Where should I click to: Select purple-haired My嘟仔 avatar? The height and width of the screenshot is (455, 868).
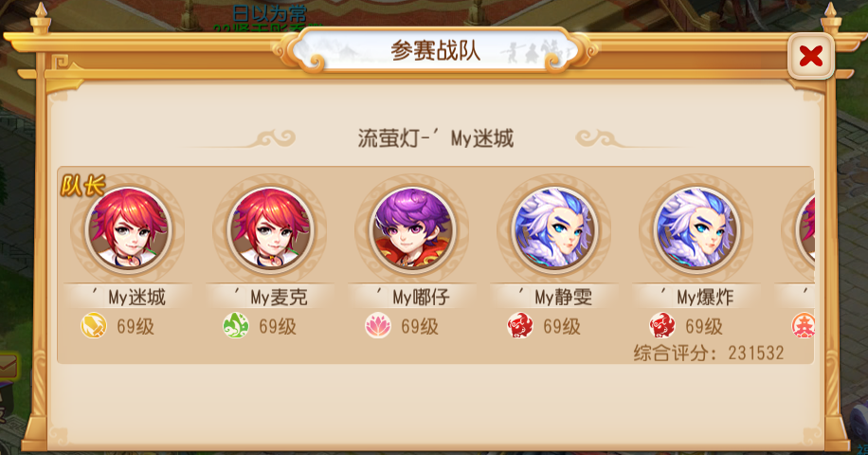click(412, 229)
